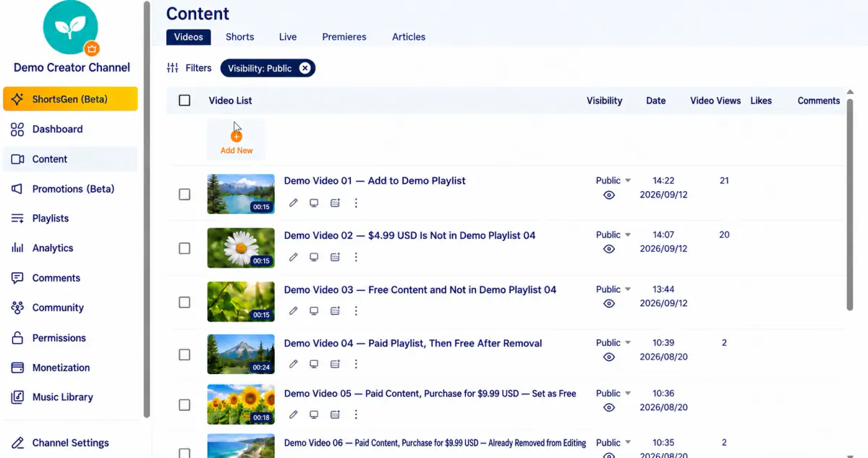Click the Video Views column header

(x=715, y=101)
